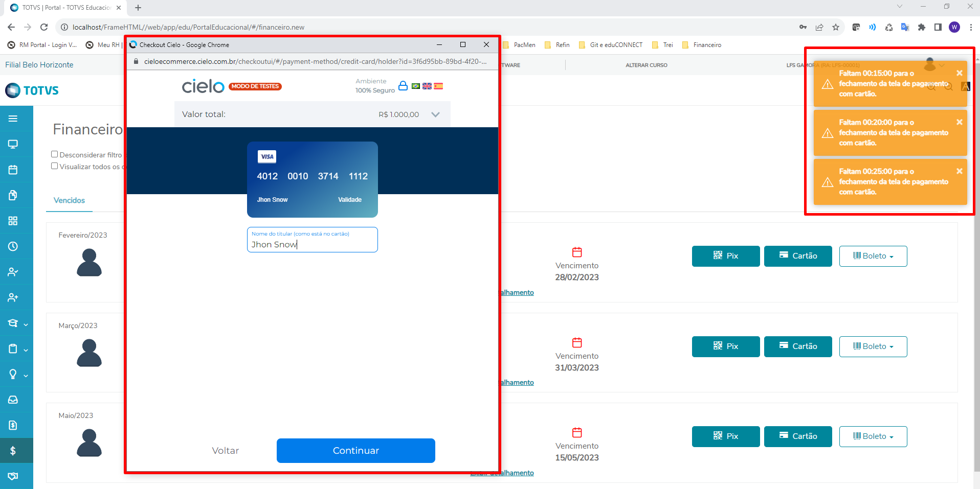Pay the 28/02/2023 installment with Pix
This screenshot has width=980, height=489.
point(726,256)
